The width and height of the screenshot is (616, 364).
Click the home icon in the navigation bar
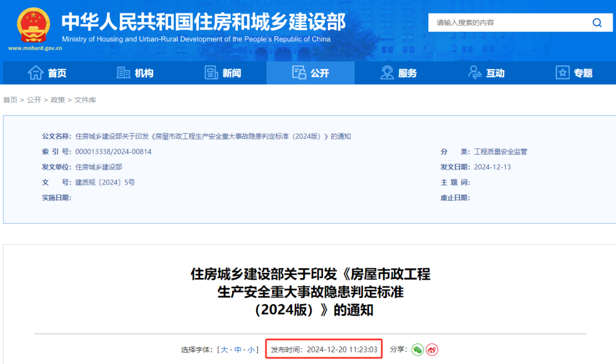(35, 72)
